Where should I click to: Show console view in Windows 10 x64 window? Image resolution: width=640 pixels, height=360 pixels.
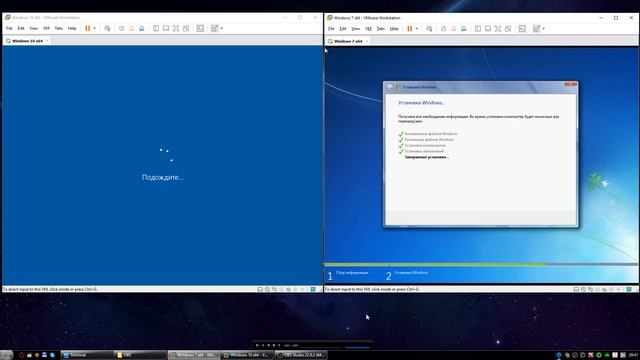(200, 29)
